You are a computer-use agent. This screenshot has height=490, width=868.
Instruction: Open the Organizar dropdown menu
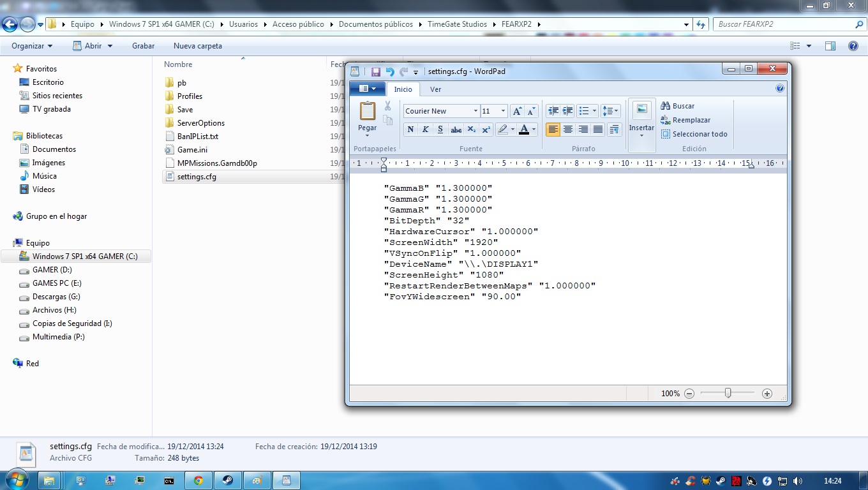[32, 46]
